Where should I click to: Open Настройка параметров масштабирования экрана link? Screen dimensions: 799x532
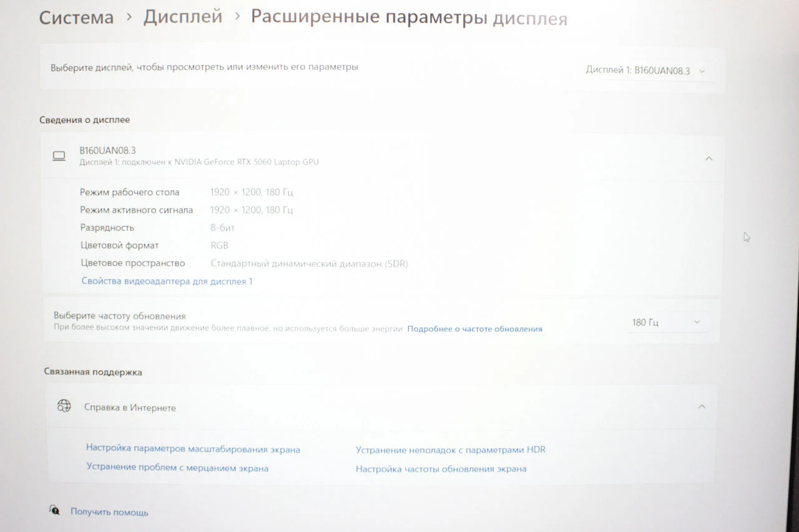point(193,449)
